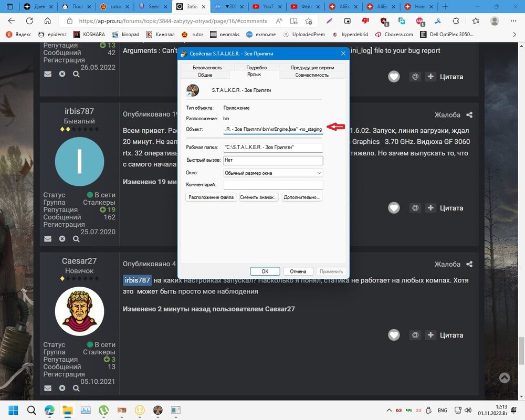Open the browser extensions puzzle icon
The image size is (525, 420).
(456, 21)
